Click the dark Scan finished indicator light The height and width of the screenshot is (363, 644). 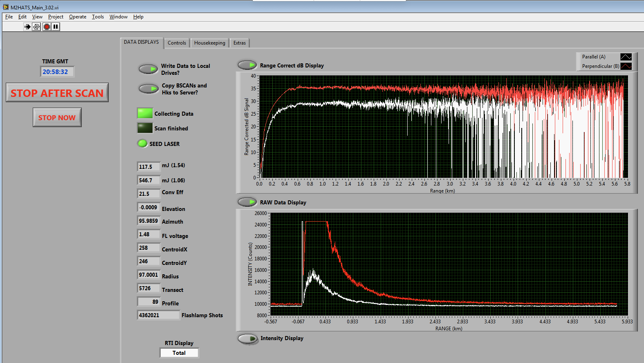(145, 128)
